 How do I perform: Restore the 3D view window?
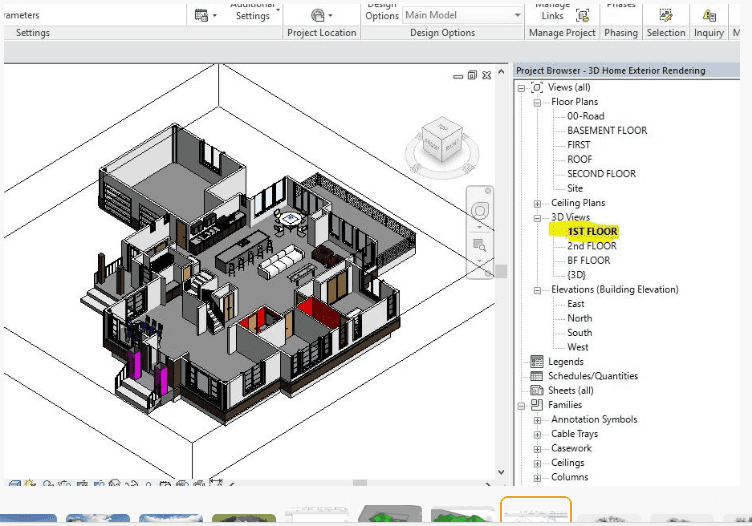471,75
